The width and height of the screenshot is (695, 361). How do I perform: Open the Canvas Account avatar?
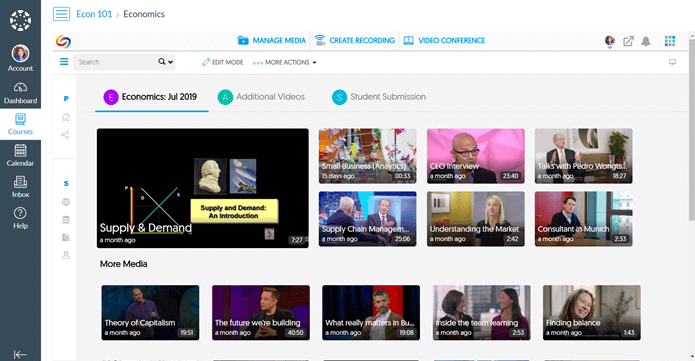[x=20, y=54]
